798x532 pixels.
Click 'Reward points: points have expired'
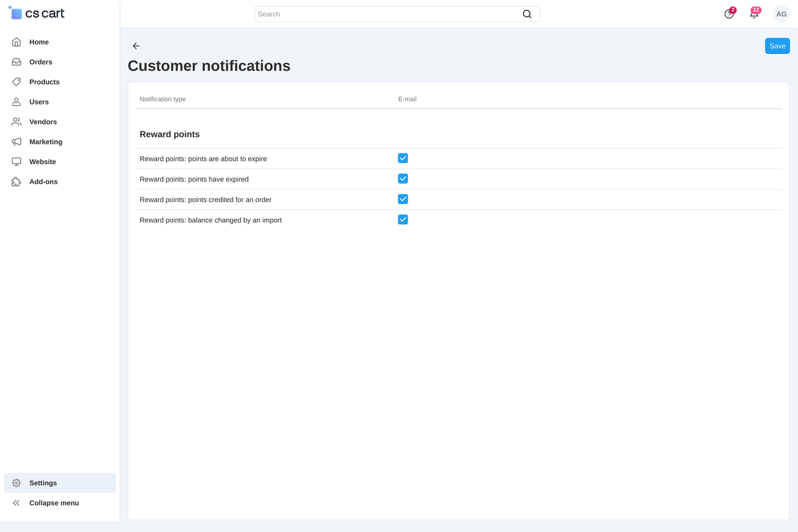194,180
